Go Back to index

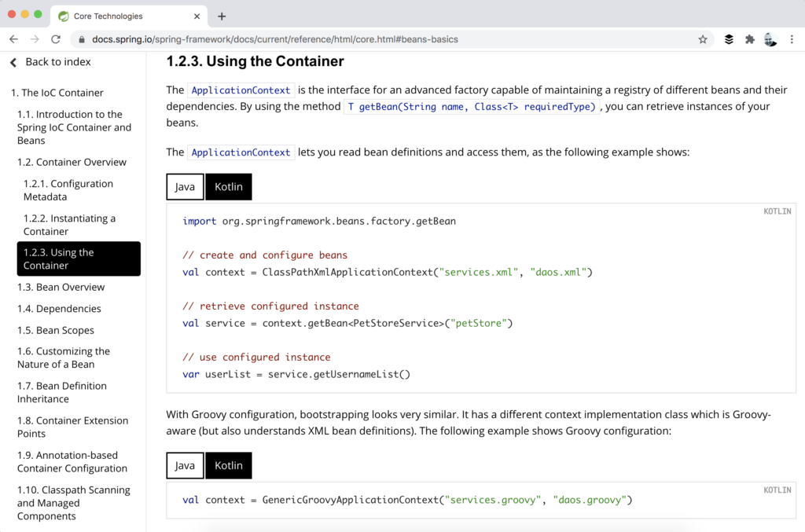(x=58, y=62)
